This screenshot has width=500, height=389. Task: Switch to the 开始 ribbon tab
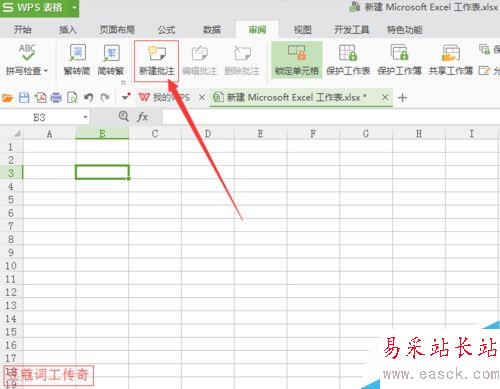click(x=23, y=30)
